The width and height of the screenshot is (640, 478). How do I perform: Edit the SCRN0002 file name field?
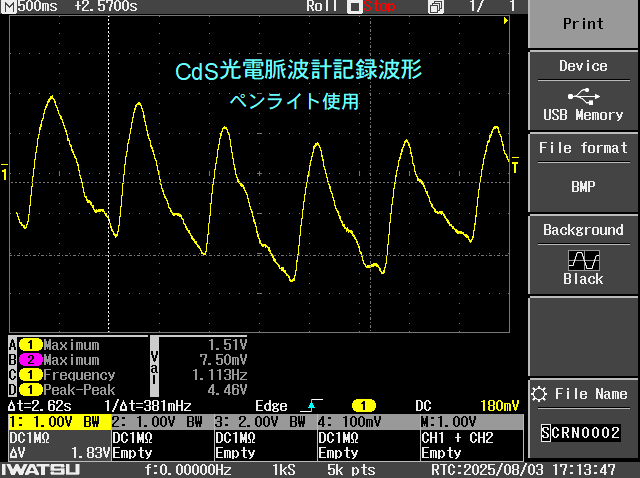581,433
